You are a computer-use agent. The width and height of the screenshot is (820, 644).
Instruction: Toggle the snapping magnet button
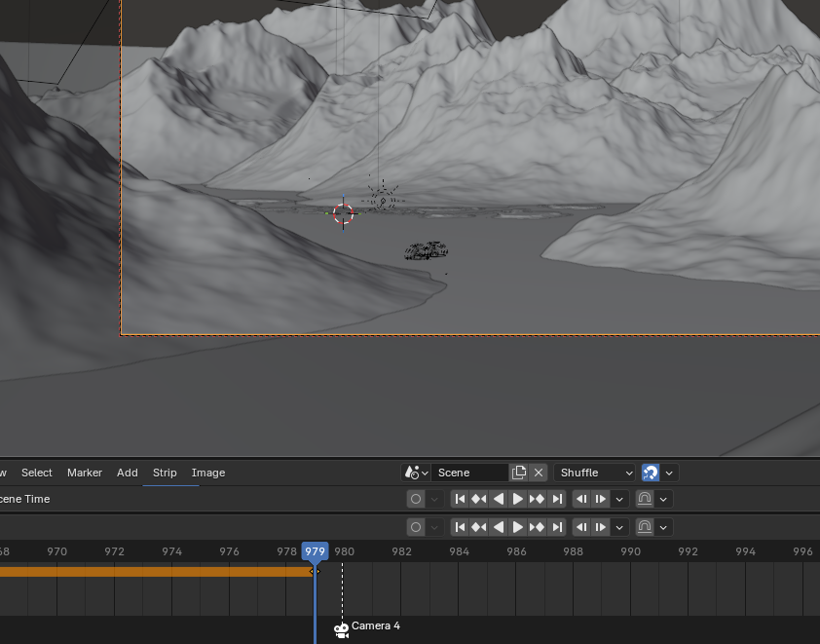tap(651, 473)
